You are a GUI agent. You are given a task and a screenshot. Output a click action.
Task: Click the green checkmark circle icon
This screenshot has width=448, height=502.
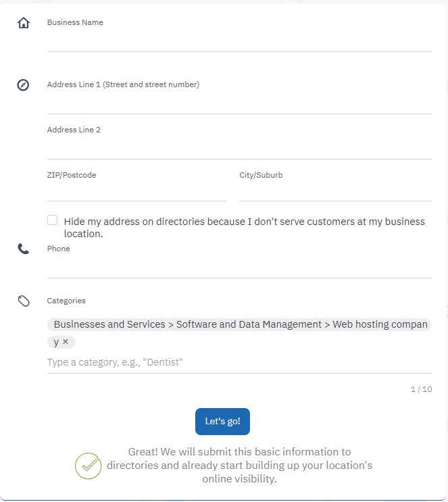coord(88,466)
